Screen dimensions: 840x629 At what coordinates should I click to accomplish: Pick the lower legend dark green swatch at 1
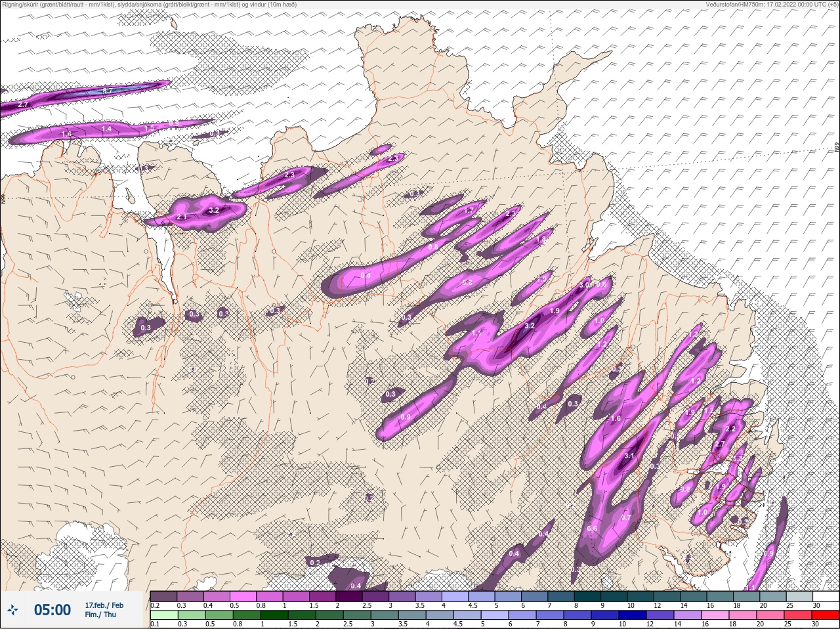(274, 616)
